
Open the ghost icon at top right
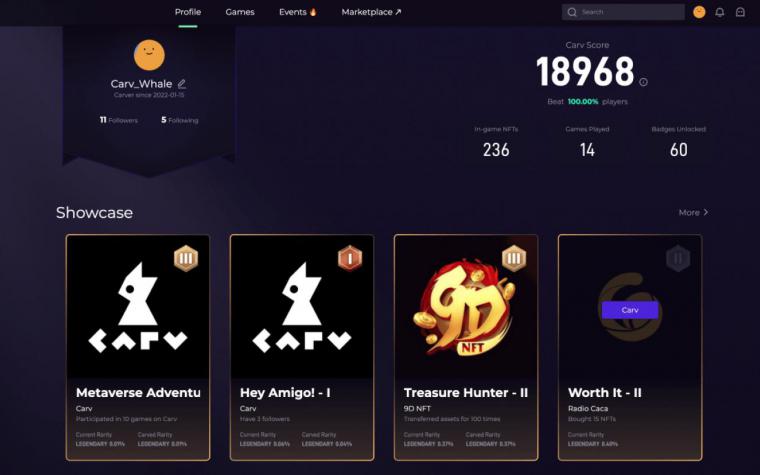740,12
